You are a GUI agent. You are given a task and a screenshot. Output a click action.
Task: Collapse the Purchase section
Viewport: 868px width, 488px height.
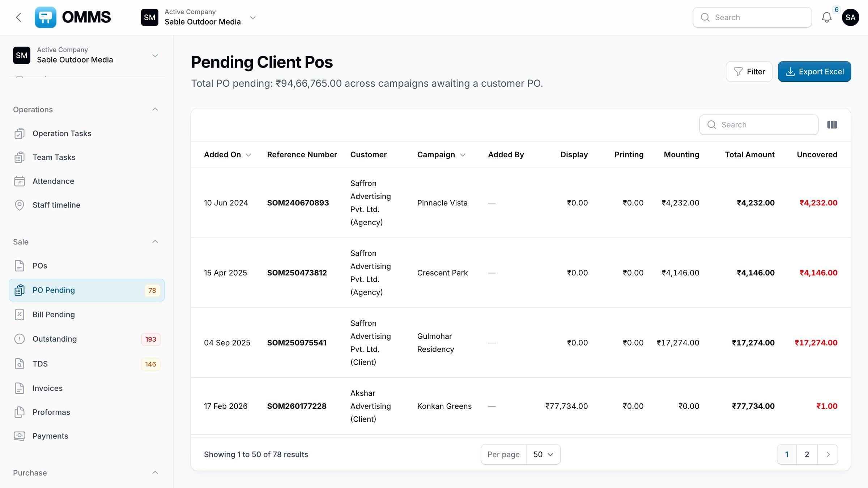pyautogui.click(x=155, y=472)
